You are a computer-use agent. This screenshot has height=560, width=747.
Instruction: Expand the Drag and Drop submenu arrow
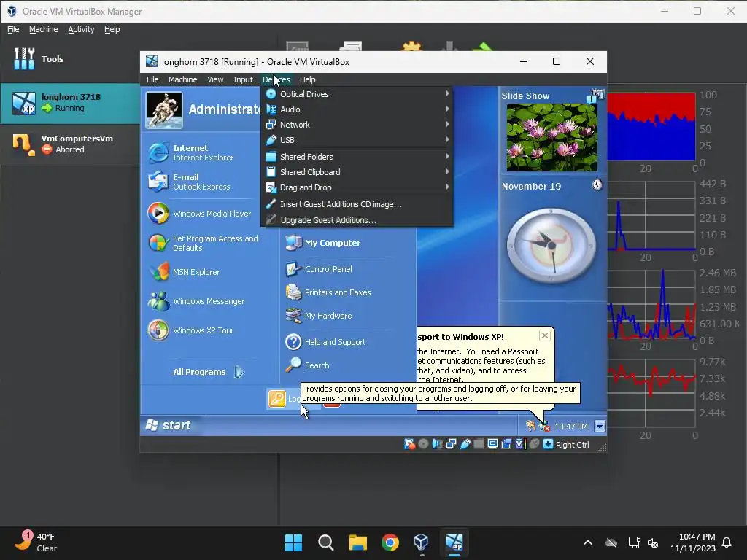(x=447, y=187)
